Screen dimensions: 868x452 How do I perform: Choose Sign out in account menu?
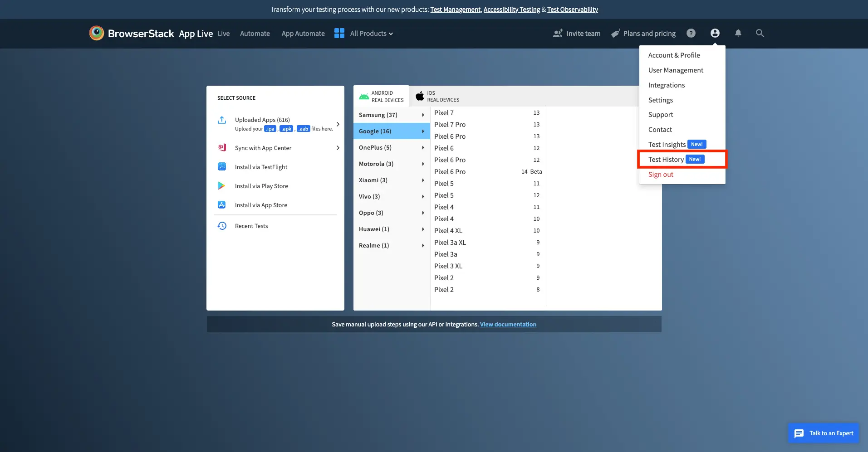(x=661, y=175)
